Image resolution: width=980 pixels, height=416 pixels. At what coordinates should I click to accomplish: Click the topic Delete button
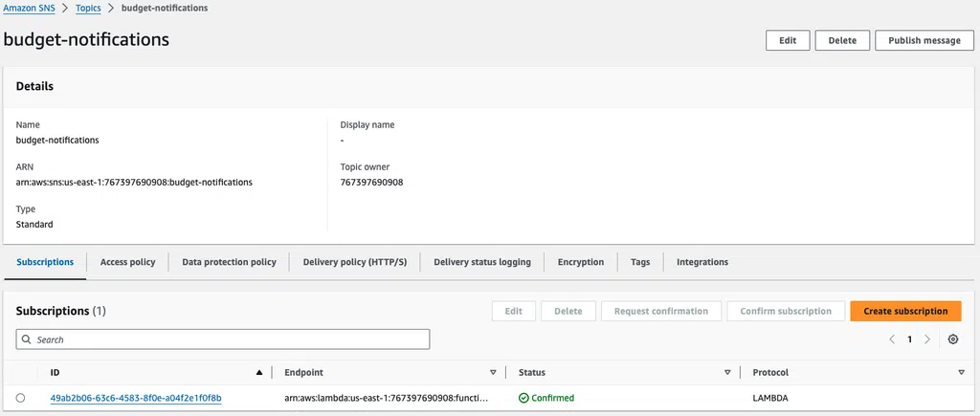[842, 40]
